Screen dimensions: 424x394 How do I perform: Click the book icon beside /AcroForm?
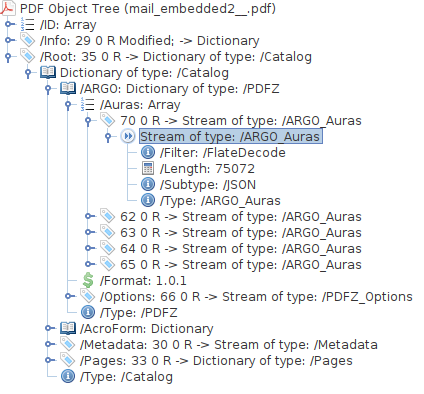pos(68,328)
